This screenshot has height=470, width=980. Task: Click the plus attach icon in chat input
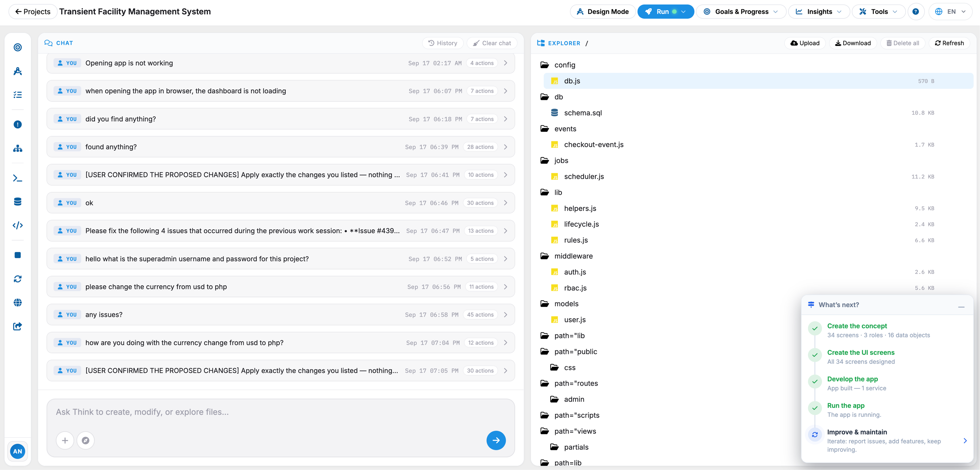[x=65, y=440]
